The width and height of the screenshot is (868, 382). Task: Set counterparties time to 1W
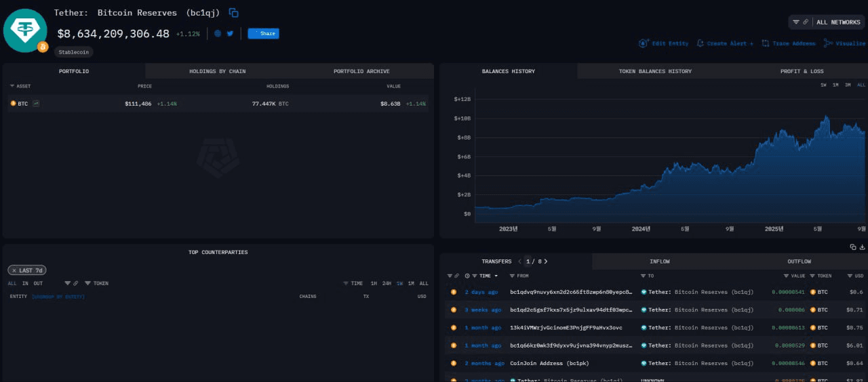[x=400, y=283]
